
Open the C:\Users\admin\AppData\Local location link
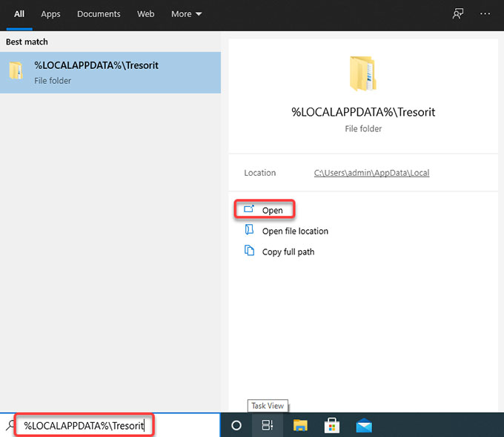coord(371,173)
